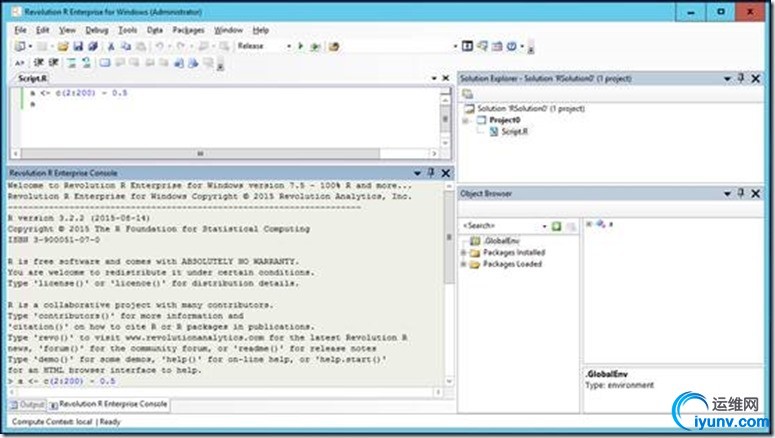This screenshot has height=438, width=775.
Task: Click the toolbox icon after run buttons
Action: [x=334, y=46]
